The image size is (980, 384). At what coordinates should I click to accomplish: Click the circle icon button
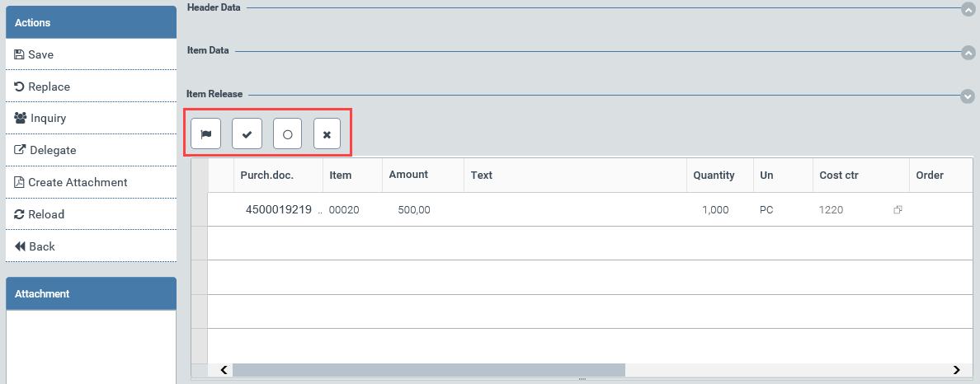[287, 133]
